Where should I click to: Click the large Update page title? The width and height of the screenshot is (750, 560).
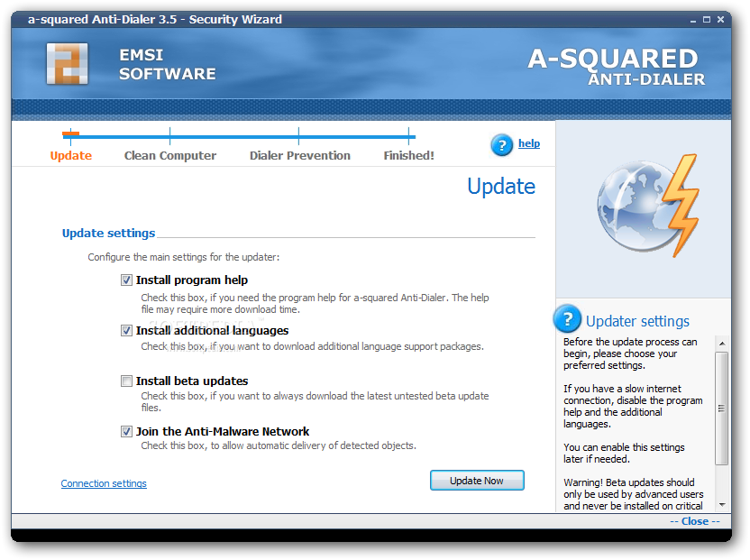click(501, 186)
